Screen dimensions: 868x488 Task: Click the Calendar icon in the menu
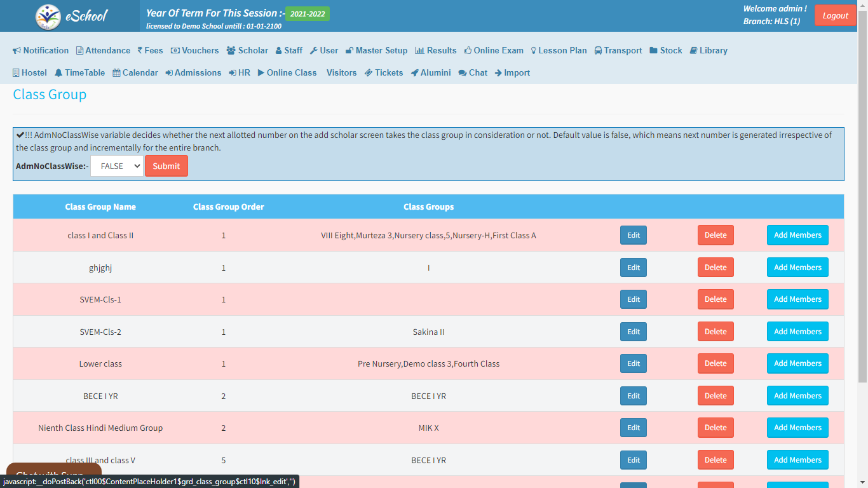tap(116, 73)
